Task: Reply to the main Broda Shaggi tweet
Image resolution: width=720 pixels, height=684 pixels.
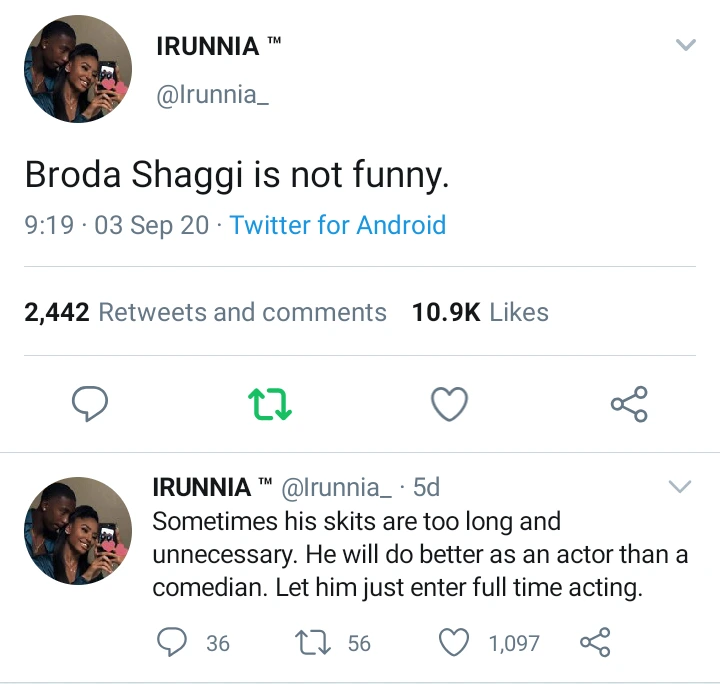Action: [x=91, y=404]
